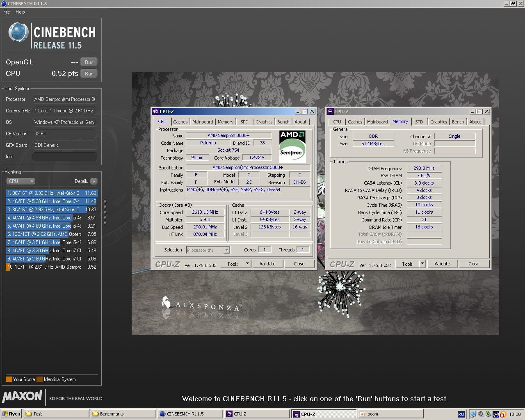Image resolution: width=525 pixels, height=420 pixels.
Task: Select ranking row 1 Intel Xeon 3.33 GHz
Action: 52,193
